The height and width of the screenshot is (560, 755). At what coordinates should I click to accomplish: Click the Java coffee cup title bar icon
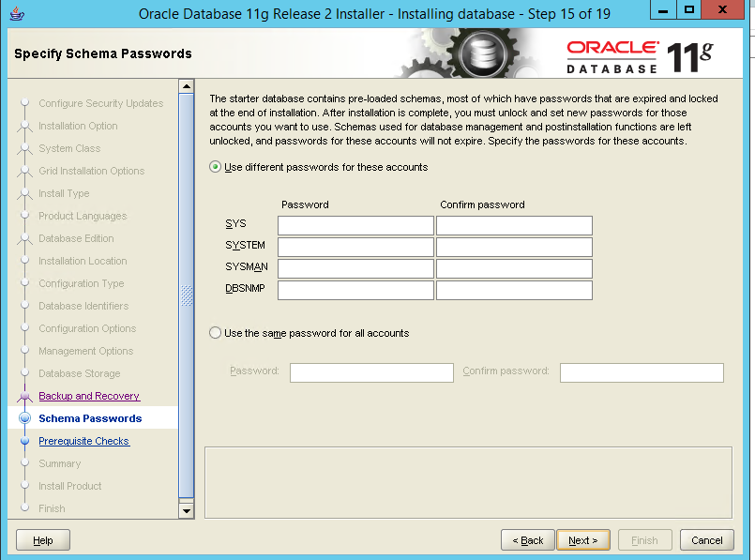pyautogui.click(x=17, y=13)
